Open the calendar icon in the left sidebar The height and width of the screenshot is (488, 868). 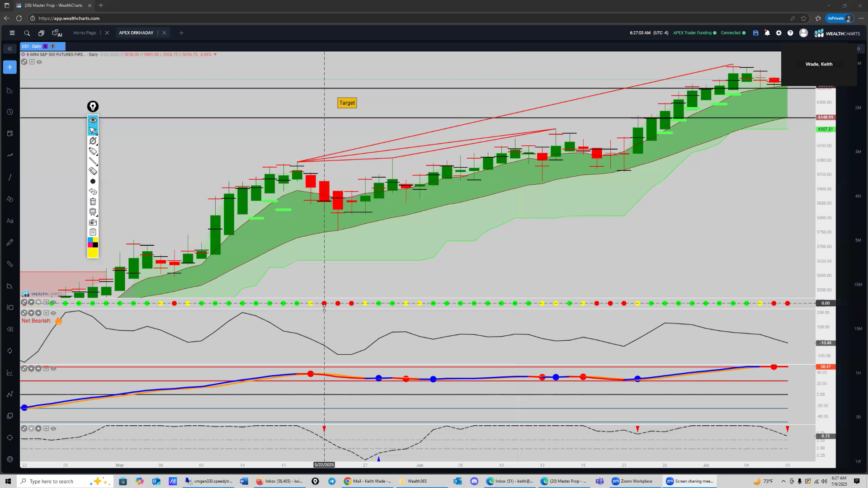click(x=10, y=134)
